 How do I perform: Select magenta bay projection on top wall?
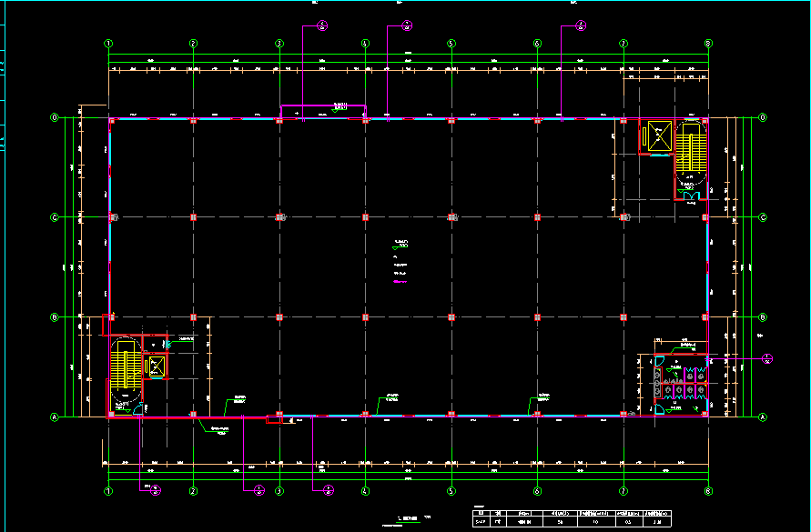322,111
